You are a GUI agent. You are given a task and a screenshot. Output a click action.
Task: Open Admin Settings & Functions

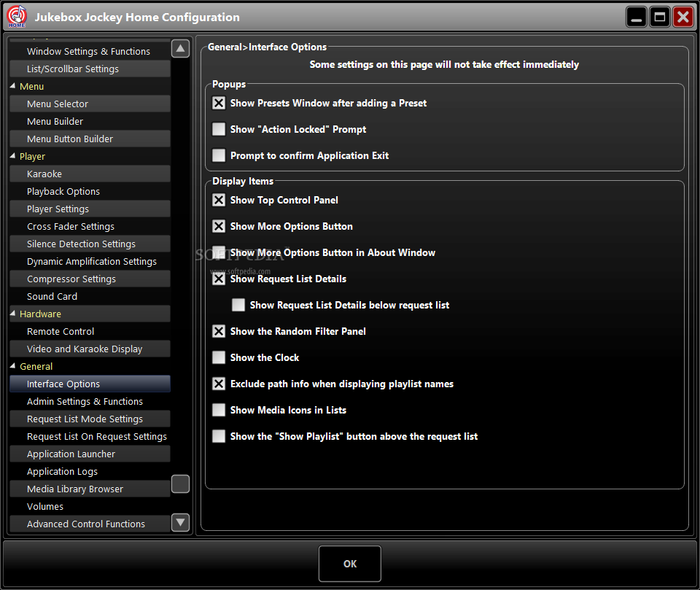[x=90, y=401]
